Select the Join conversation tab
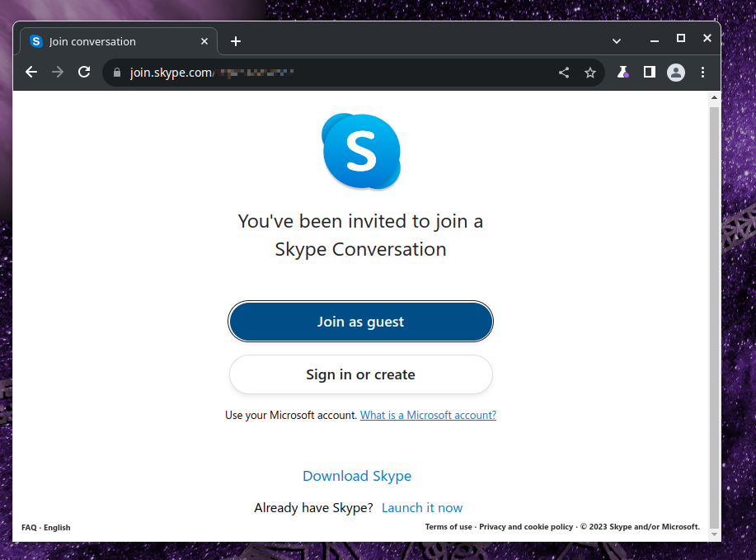This screenshot has width=756, height=560. point(119,41)
